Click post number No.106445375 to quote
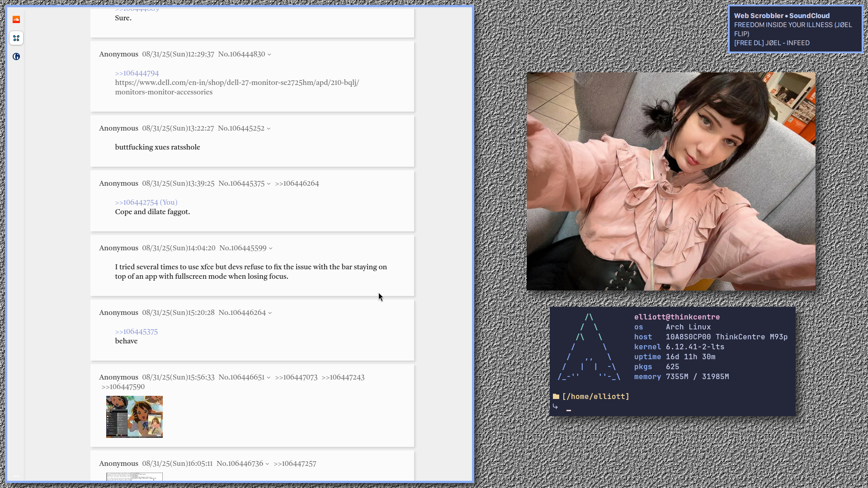This screenshot has height=488, width=868. tap(241, 183)
